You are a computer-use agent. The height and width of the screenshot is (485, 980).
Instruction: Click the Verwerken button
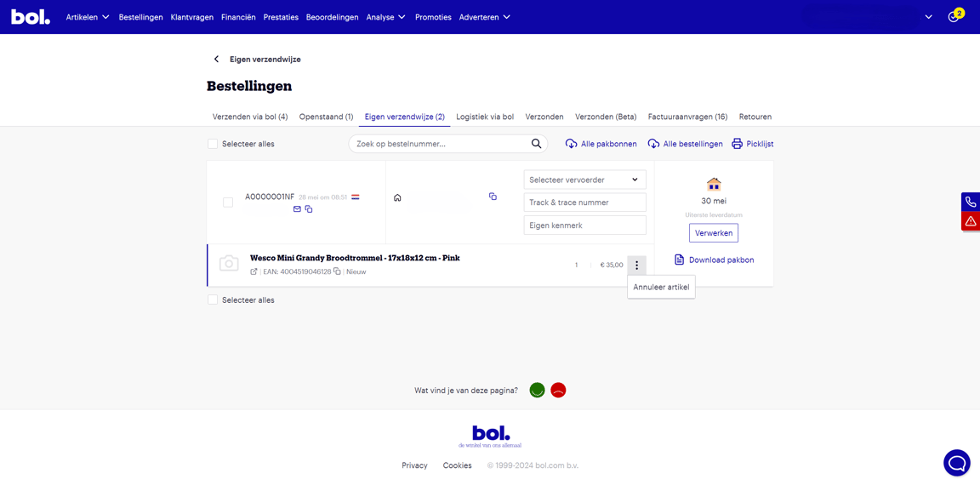coord(714,233)
